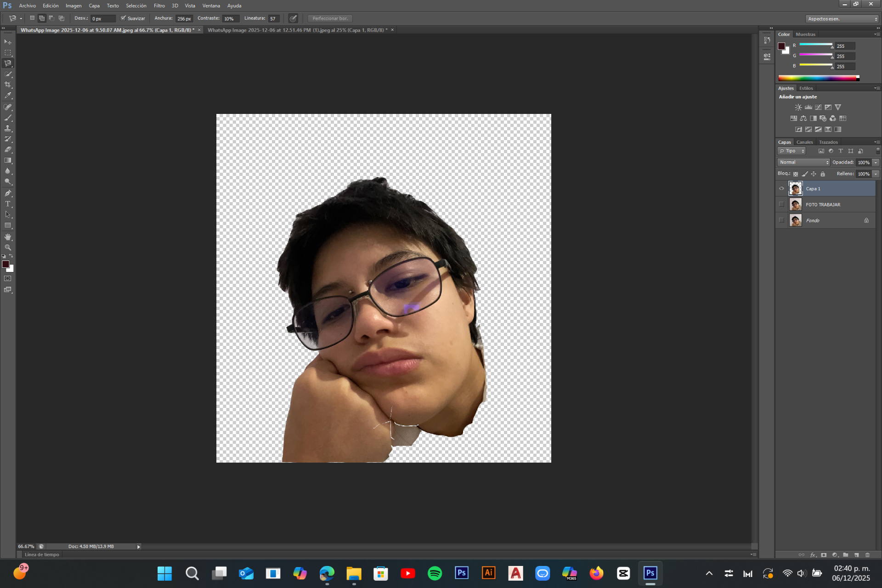Hide the Capa 1 layer
The image size is (882, 588).
(781, 188)
